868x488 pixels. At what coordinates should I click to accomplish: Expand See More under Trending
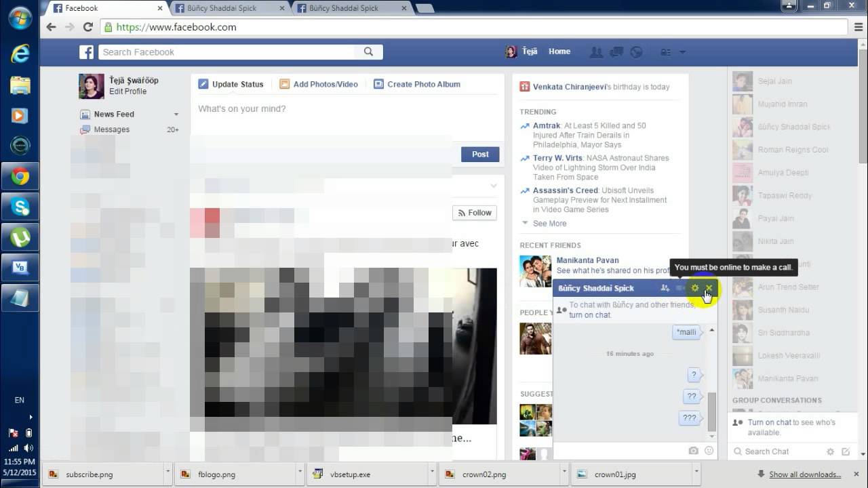tap(549, 223)
